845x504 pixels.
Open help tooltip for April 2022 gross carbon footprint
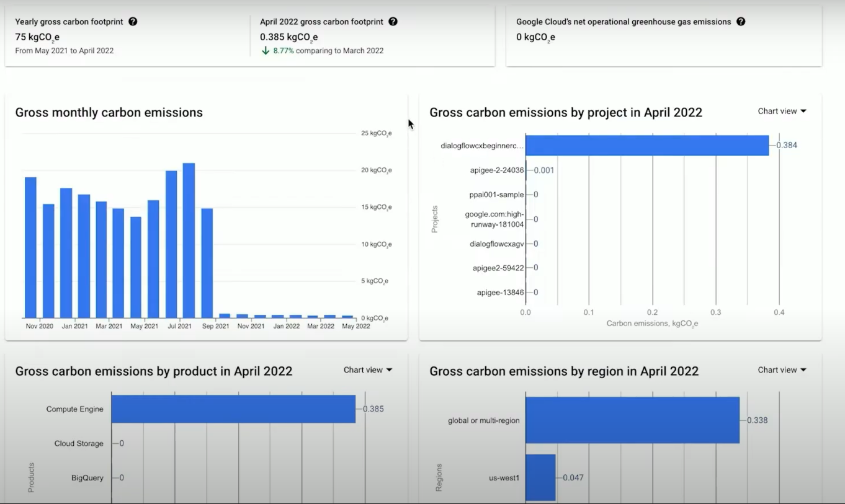(393, 22)
